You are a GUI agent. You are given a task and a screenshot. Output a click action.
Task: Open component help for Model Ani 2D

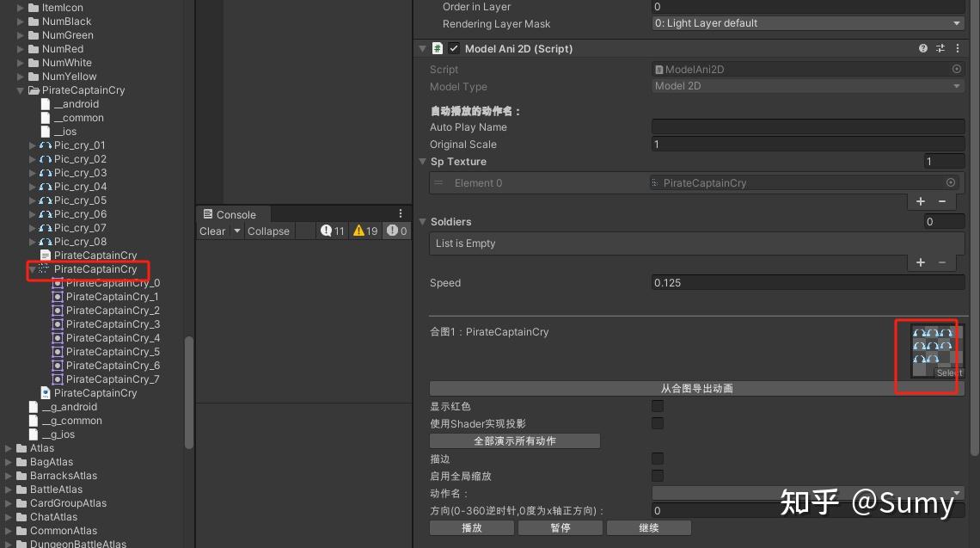pyautogui.click(x=922, y=48)
